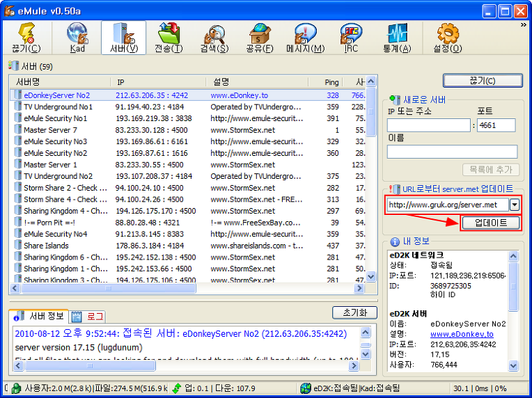Click the eD2K globe connection status icon
The height and width of the screenshot is (398, 532).
(x=306, y=388)
